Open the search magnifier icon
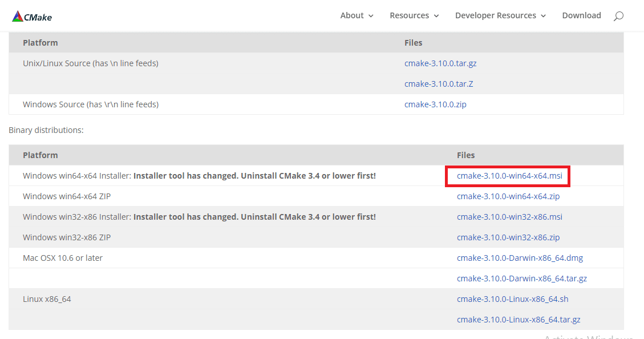 [618, 16]
